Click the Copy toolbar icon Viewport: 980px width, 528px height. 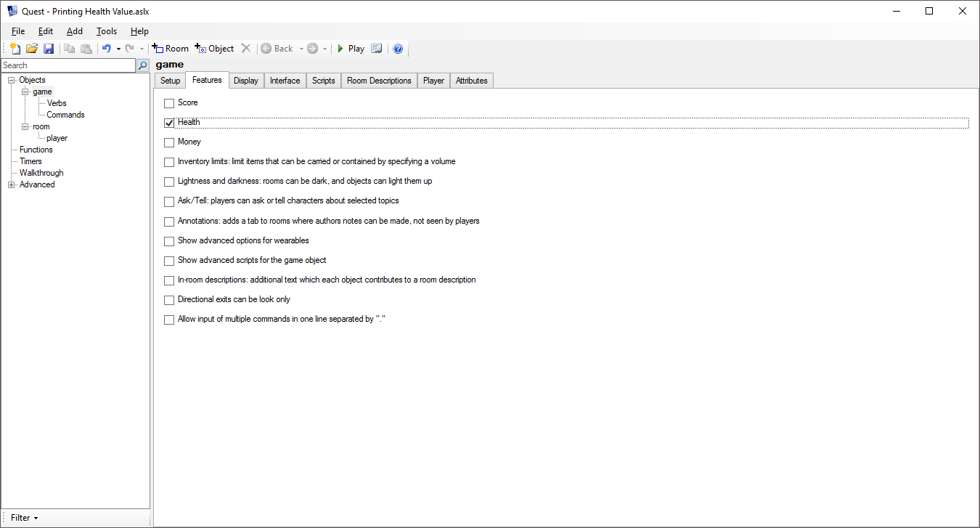pos(70,49)
